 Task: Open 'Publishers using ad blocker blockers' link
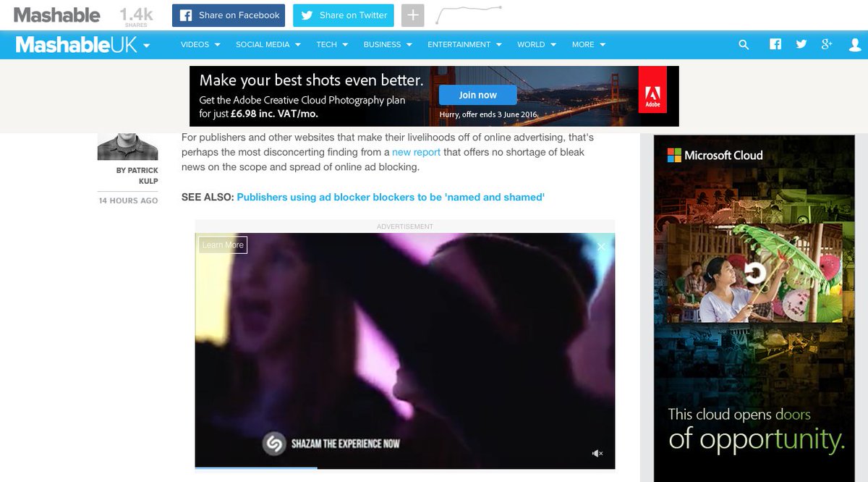point(391,197)
